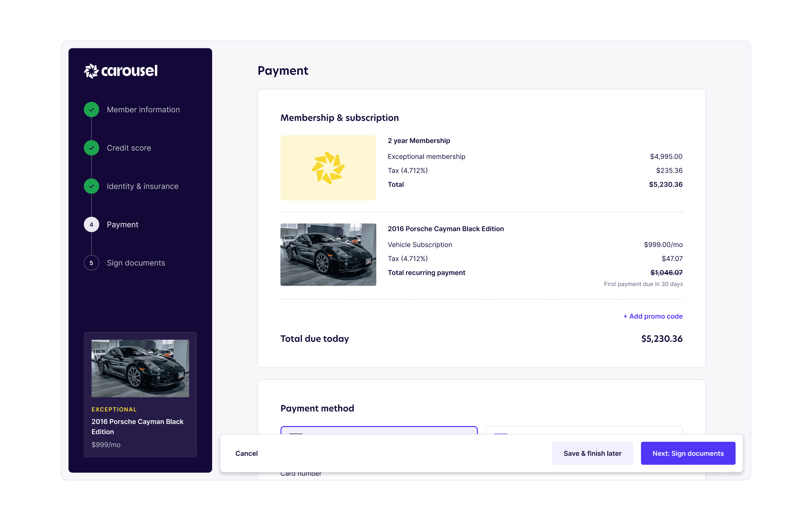The width and height of the screenshot is (812, 521).
Task: Select the $4,995.00 membership price
Action: (666, 157)
